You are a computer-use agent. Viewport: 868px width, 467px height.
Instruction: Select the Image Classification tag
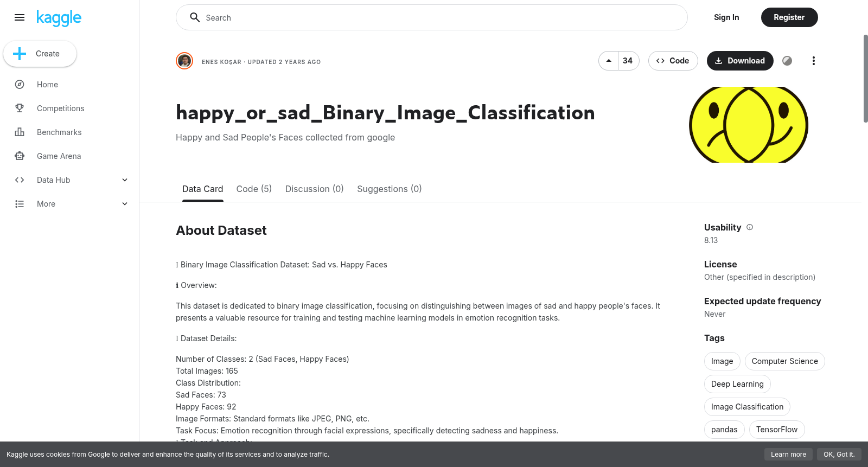point(747,407)
